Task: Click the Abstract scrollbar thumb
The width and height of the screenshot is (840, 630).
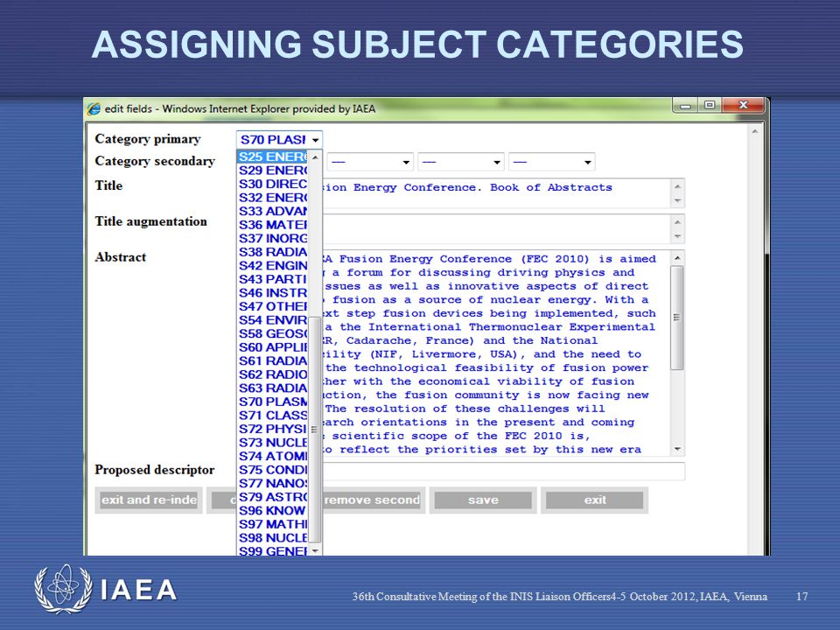Action: pos(677,317)
